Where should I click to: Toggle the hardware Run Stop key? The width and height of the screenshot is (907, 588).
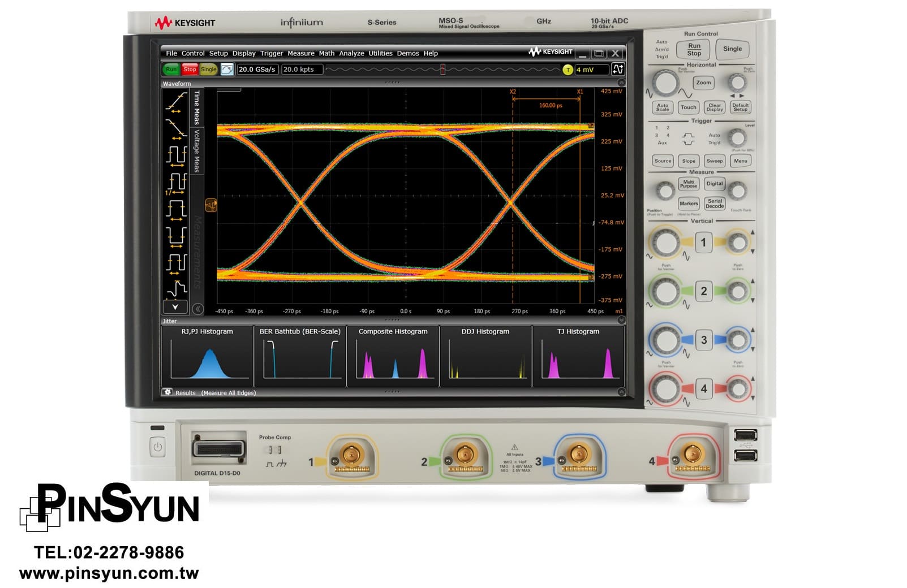point(694,50)
